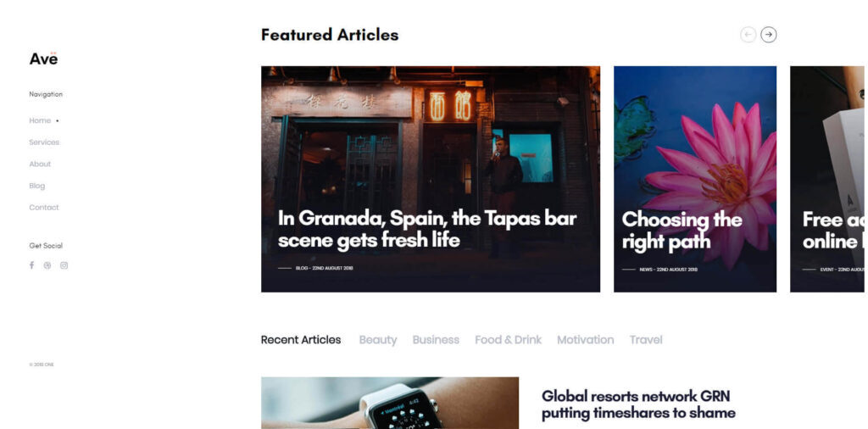
Task: Select the Travel category tab
Action: pos(646,340)
